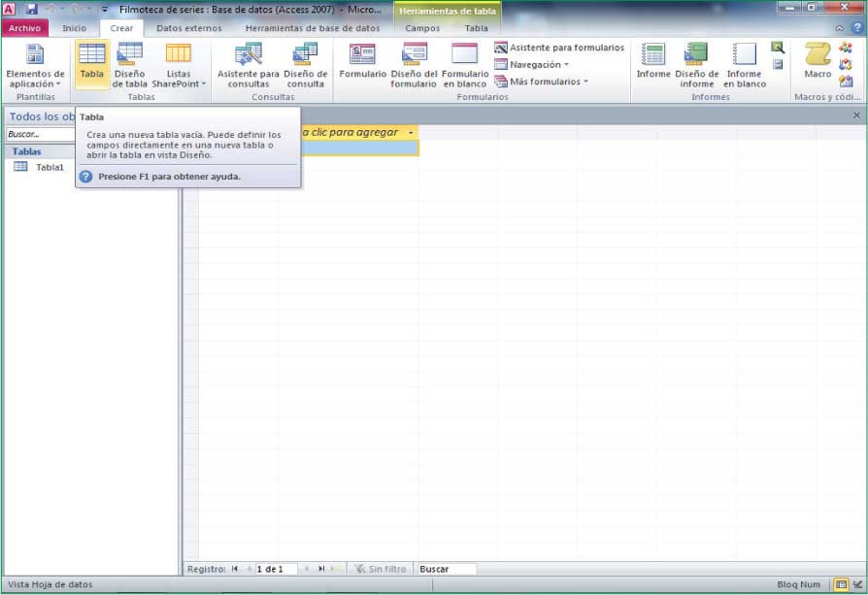Open Diseño de tabla
Image resolution: width=868 pixels, height=595 pixels.
click(129, 65)
